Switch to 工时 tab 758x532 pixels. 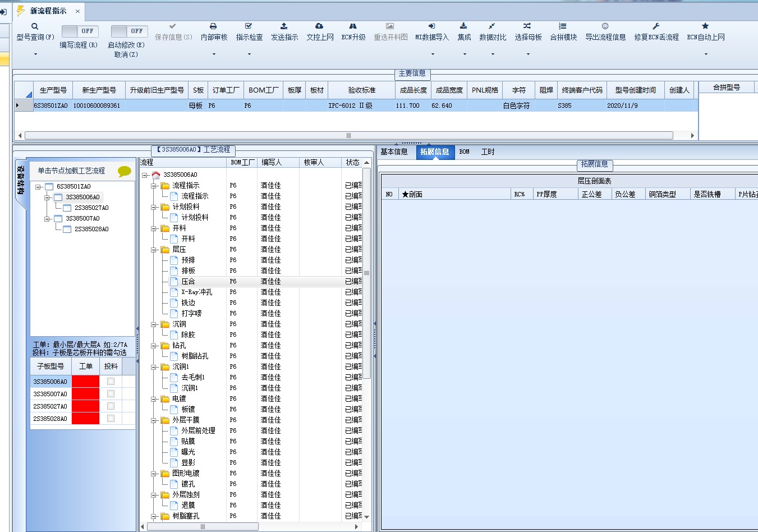(x=488, y=152)
